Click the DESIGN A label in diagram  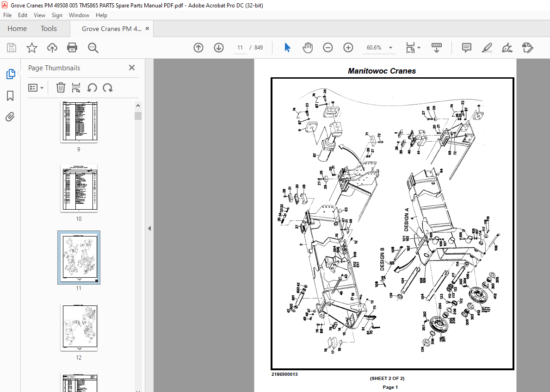click(x=407, y=220)
